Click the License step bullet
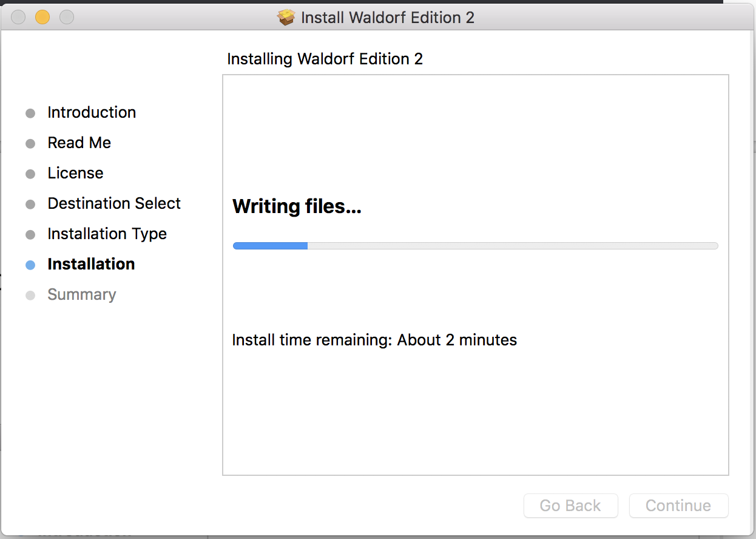Screen dimensions: 756x539 pyautogui.click(x=30, y=174)
